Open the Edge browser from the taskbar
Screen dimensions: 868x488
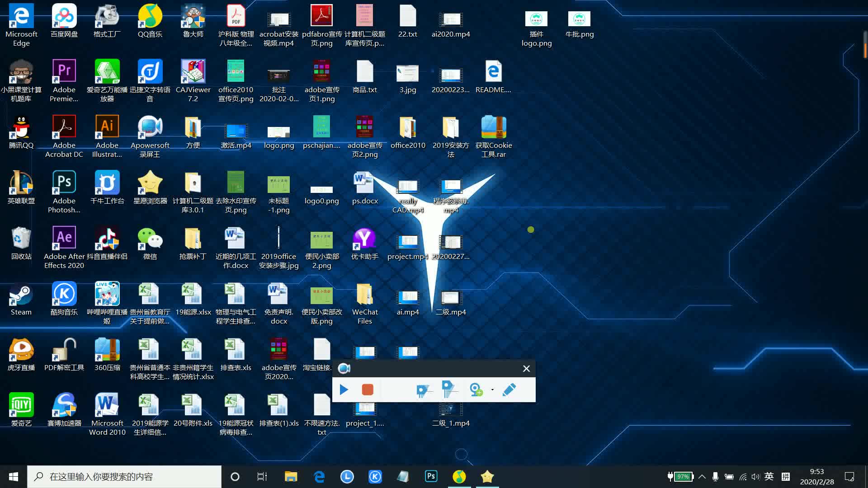319,477
